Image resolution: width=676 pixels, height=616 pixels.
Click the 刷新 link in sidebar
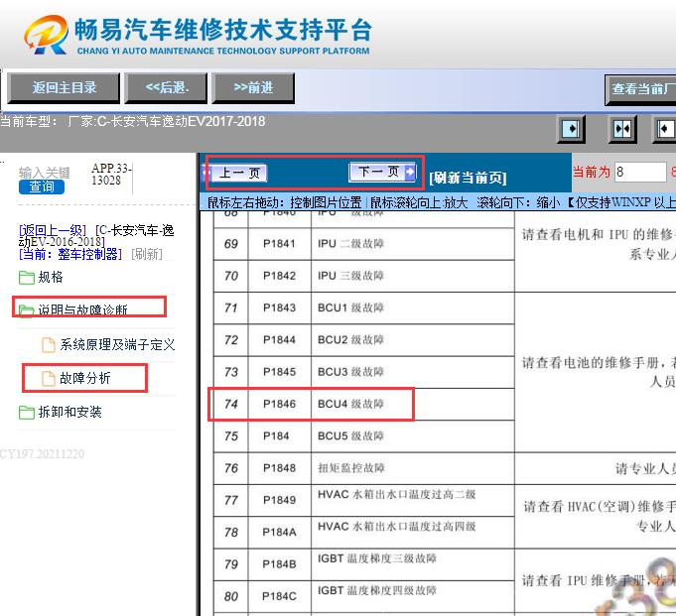click(x=147, y=254)
